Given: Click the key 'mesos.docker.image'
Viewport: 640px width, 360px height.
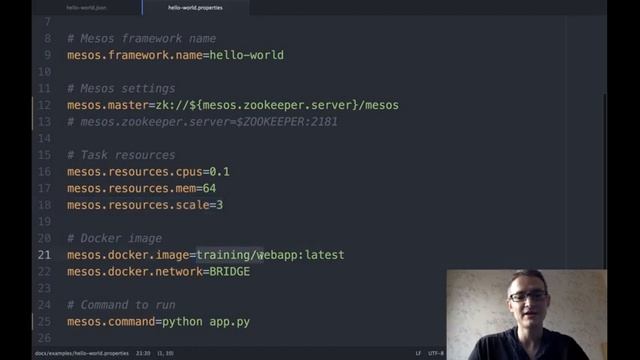Looking at the screenshot, I should (128, 255).
